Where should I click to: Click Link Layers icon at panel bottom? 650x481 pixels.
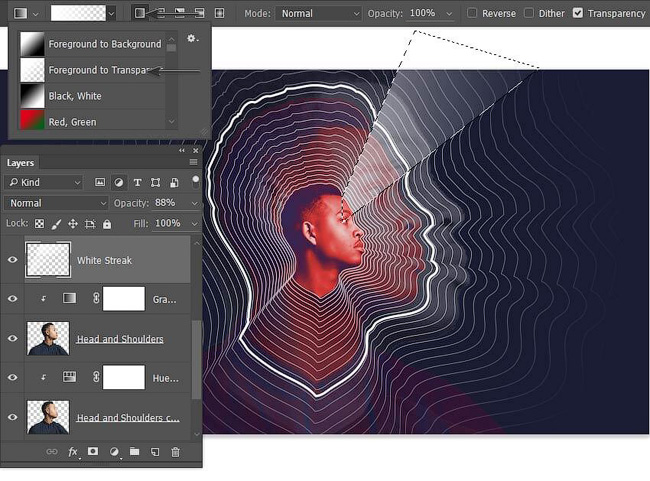tap(52, 452)
